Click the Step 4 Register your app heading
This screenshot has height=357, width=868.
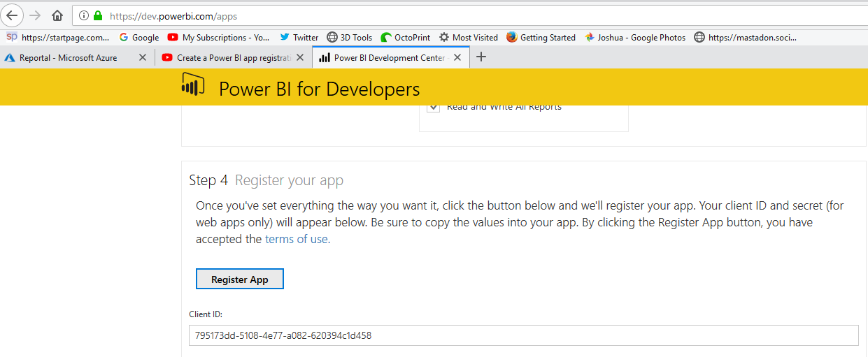(x=266, y=180)
